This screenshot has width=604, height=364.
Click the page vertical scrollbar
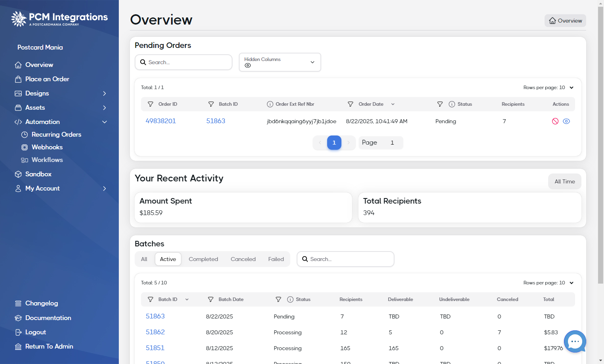pyautogui.click(x=601, y=145)
